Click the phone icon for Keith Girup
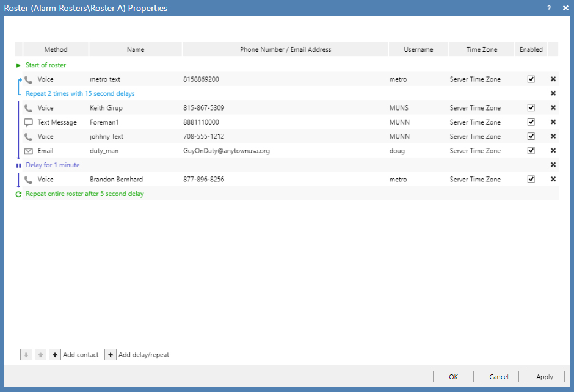This screenshot has width=574, height=392. pyautogui.click(x=29, y=108)
